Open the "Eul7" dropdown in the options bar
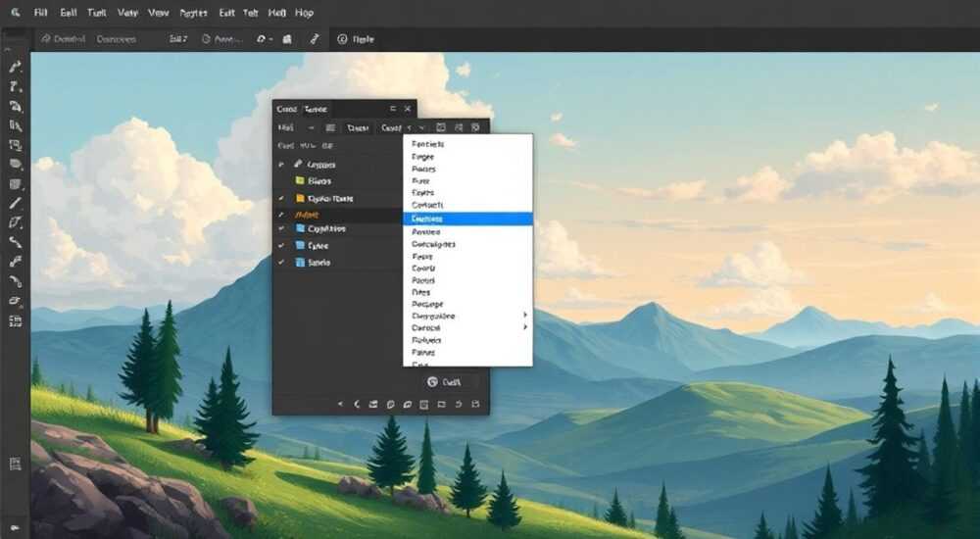 [178, 39]
